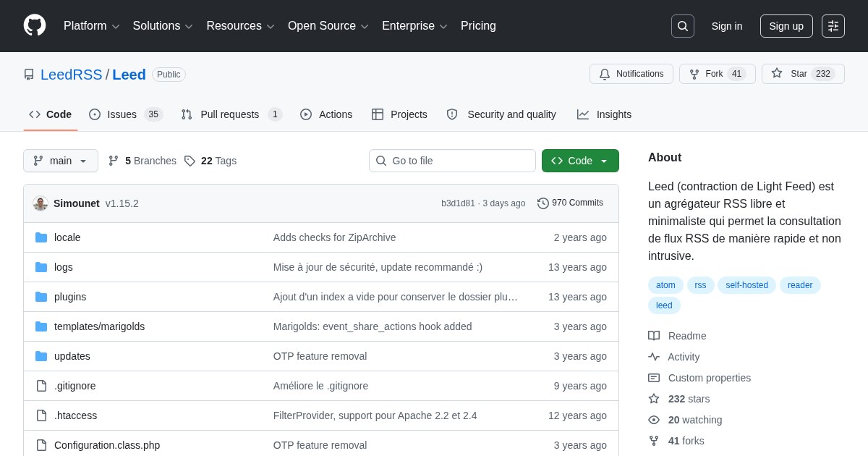Open the Configuration.class.php file name

pos(107,445)
